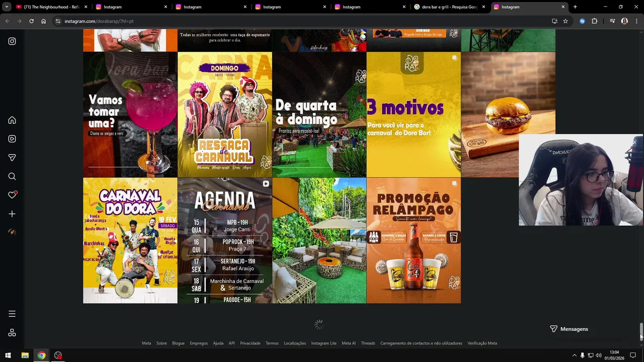
Task: Open the Meta AI footer link
Action: point(349,343)
